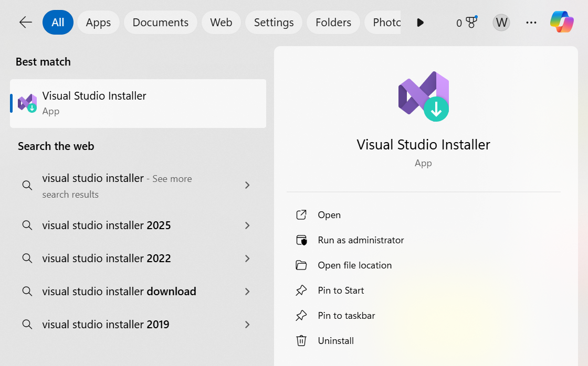Image resolution: width=588 pixels, height=366 pixels.
Task: Search the web for visual studio installer 2025
Action: click(x=138, y=225)
